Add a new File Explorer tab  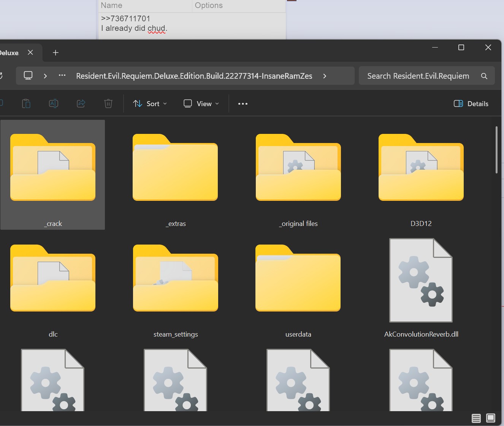(55, 52)
